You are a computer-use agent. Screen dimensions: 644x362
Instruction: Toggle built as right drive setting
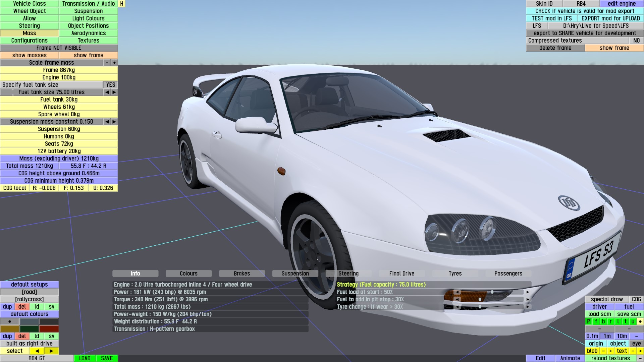[30, 344]
